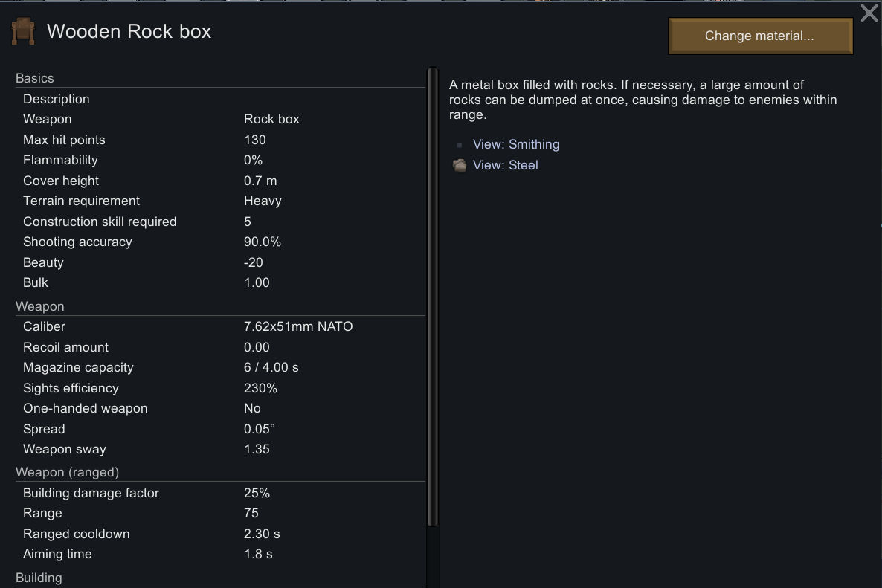Select the Sights efficiency stat
This screenshot has height=588, width=882.
(x=220, y=388)
